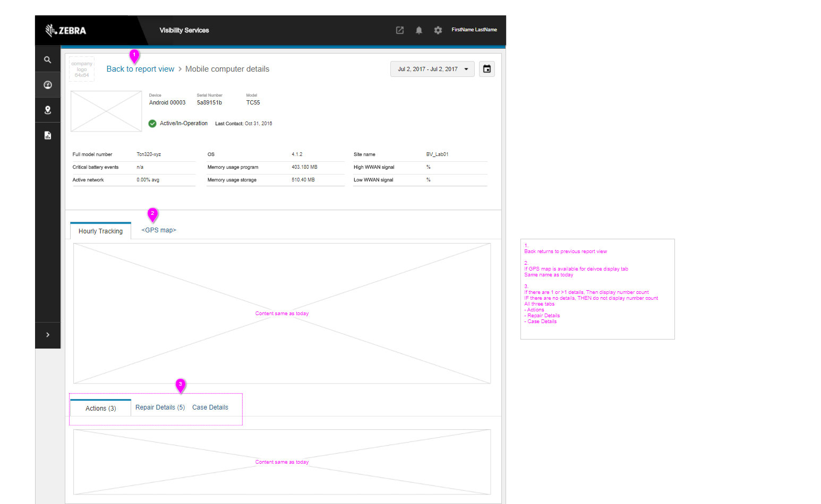
Task: Open the settings gear icon
Action: pos(438,30)
